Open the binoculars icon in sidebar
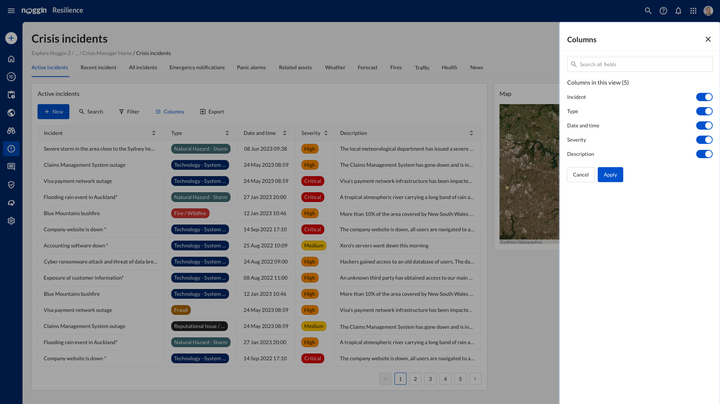720x404 pixels. click(x=11, y=130)
